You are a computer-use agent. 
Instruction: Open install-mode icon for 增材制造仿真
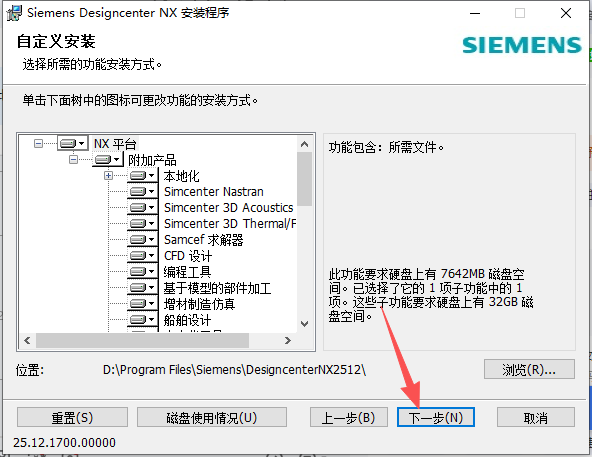click(x=143, y=304)
